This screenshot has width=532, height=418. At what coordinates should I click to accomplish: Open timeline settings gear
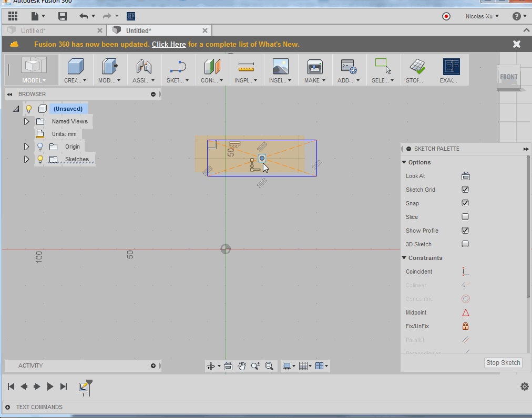click(x=525, y=386)
